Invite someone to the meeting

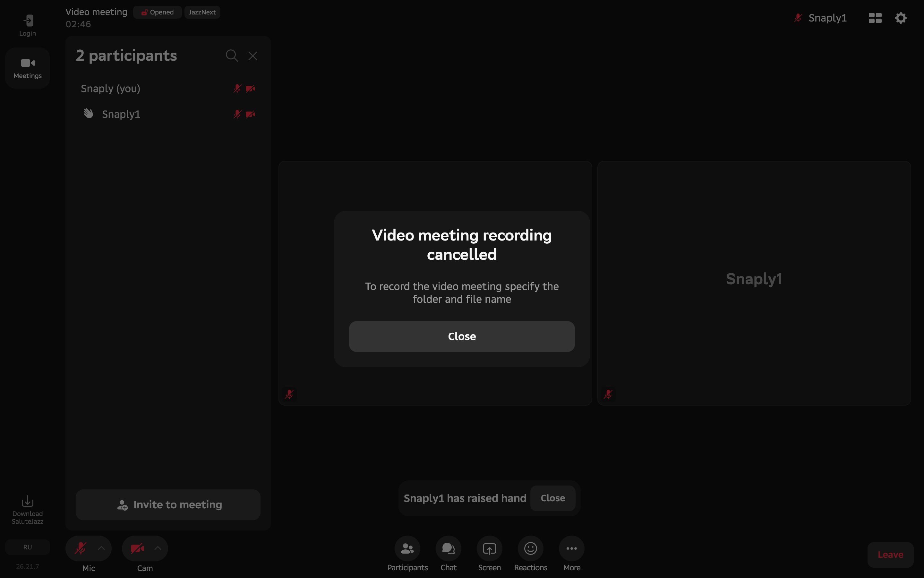click(x=168, y=504)
